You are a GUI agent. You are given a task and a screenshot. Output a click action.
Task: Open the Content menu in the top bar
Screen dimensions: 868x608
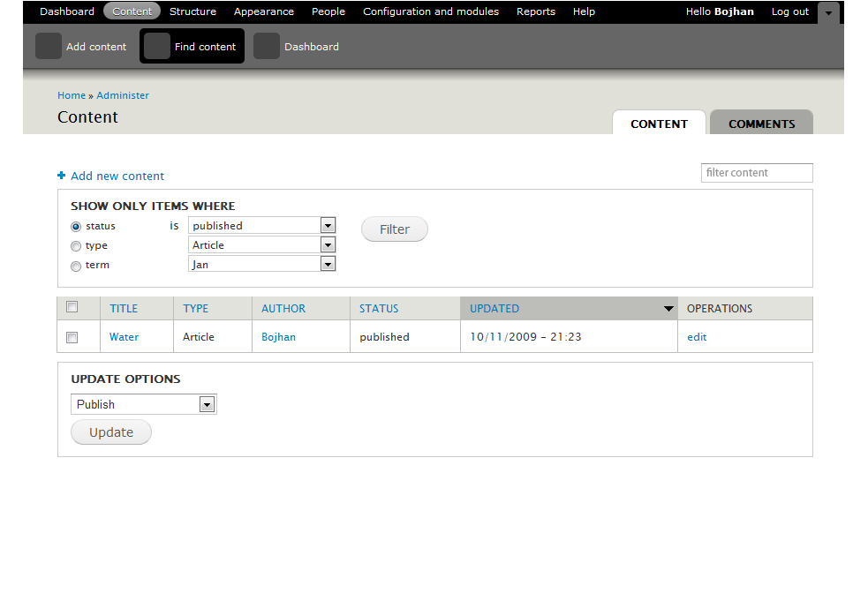click(x=132, y=11)
